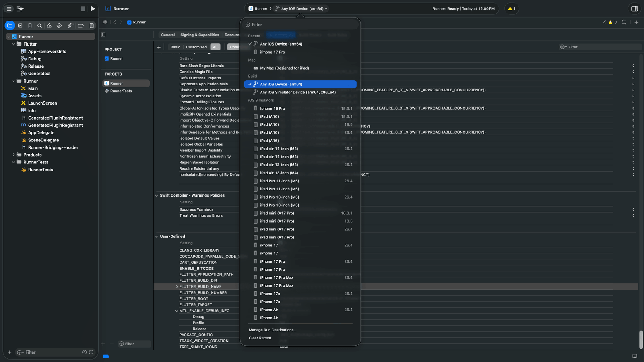
Task: Run the project with the play button
Action: pyautogui.click(x=93, y=8)
